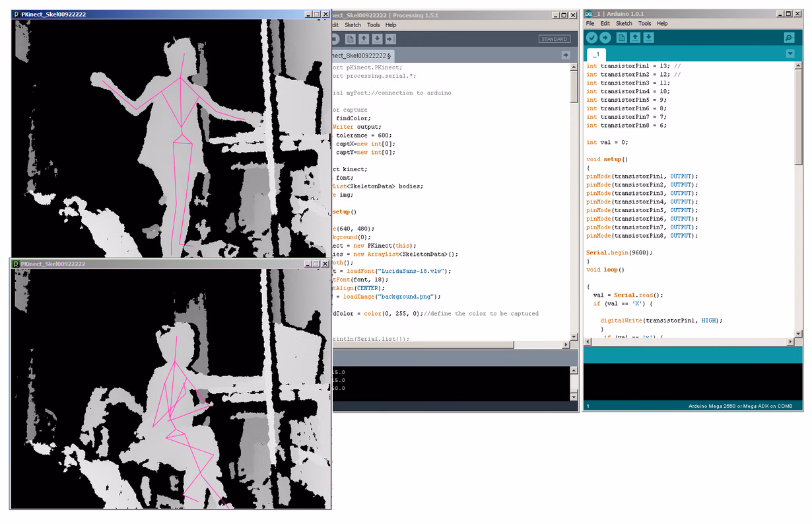Create a new sketch in Arduino toolbar

(621, 38)
